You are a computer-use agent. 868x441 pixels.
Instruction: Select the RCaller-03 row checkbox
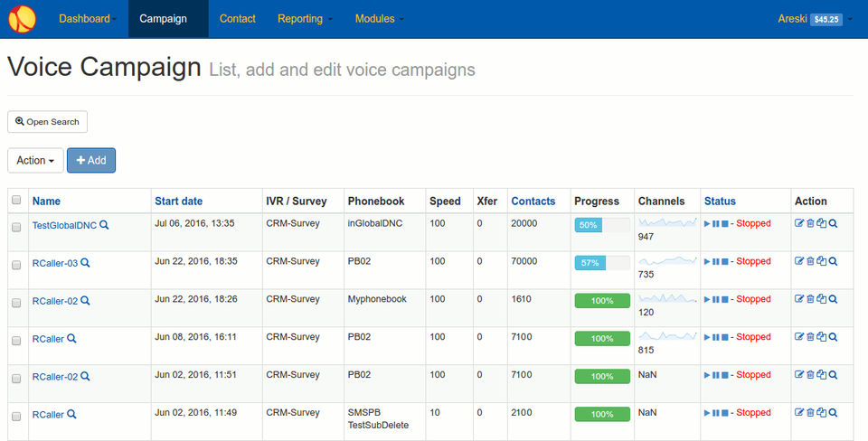point(15,266)
